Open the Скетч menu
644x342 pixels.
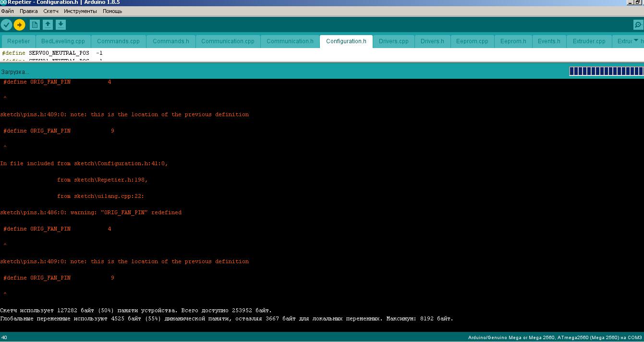(51, 11)
